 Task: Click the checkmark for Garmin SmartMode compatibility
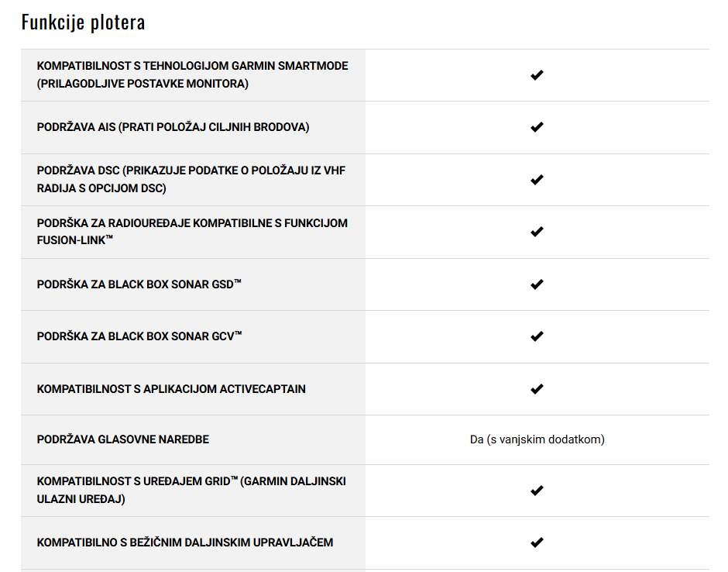[537, 75]
